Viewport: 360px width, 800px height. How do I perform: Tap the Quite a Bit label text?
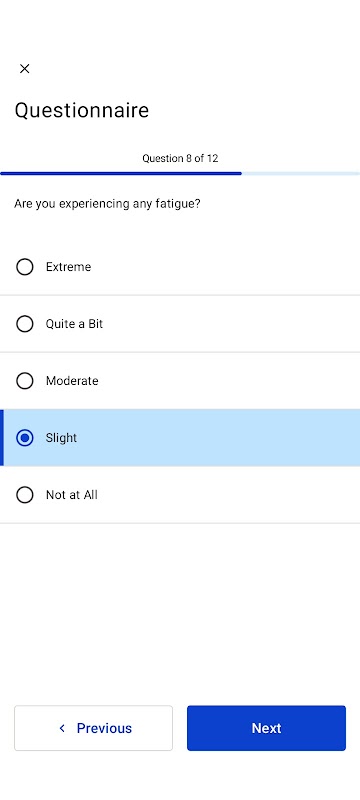click(x=74, y=324)
